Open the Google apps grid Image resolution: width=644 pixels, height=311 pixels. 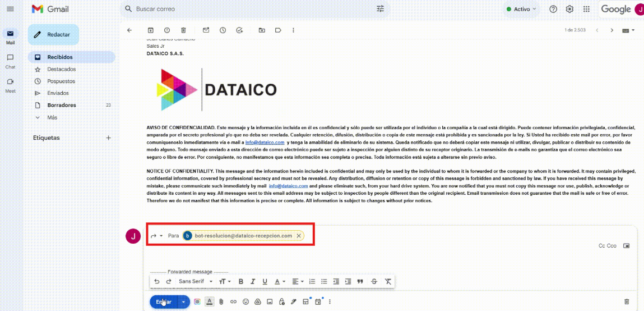[586, 9]
